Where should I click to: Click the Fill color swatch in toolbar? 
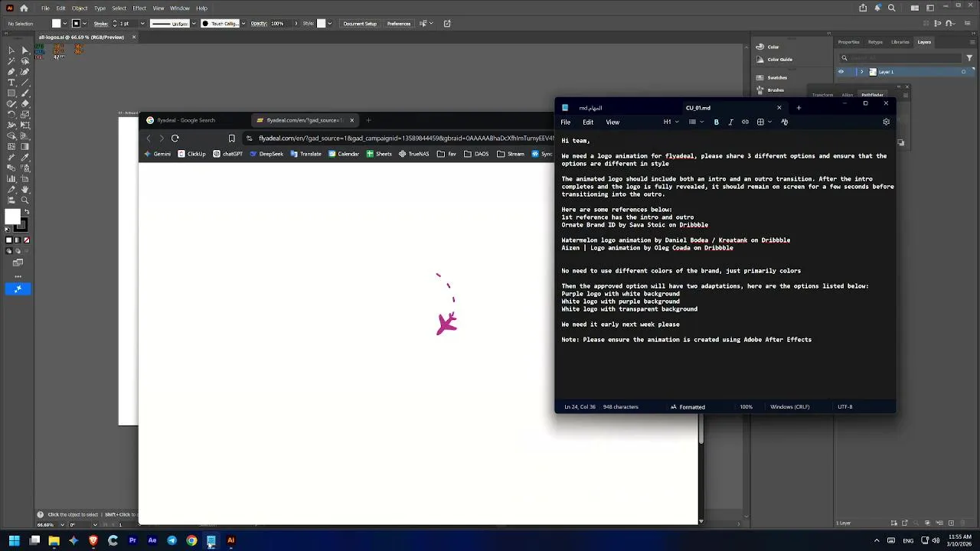[12, 217]
